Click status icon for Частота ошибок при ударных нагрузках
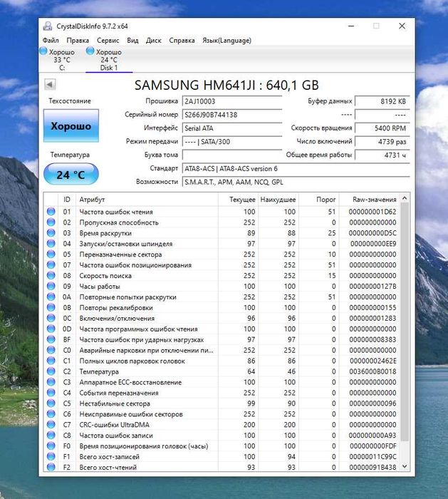This screenshot has height=499, width=448. pos(51,339)
